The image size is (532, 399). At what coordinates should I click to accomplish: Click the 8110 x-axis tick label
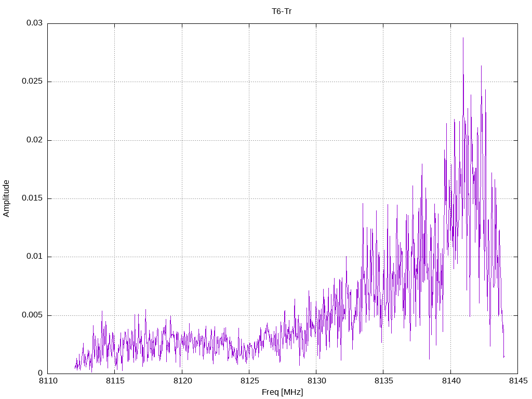click(48, 381)
